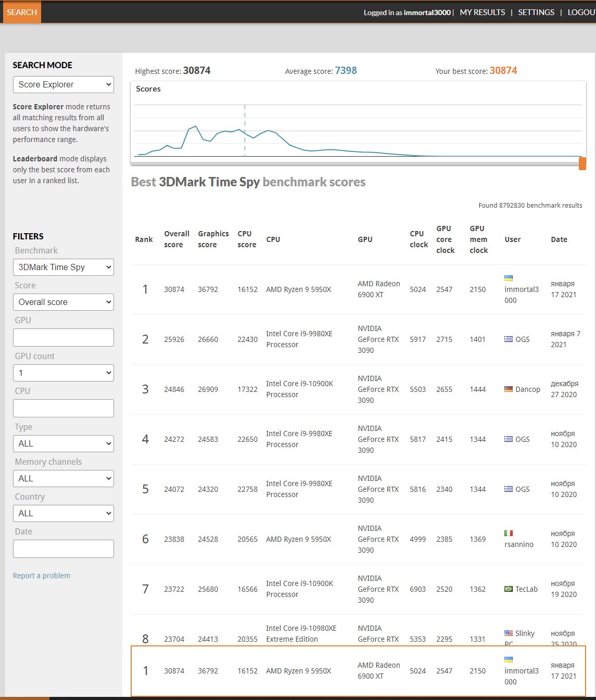Click the CPU filter input field

tap(64, 408)
